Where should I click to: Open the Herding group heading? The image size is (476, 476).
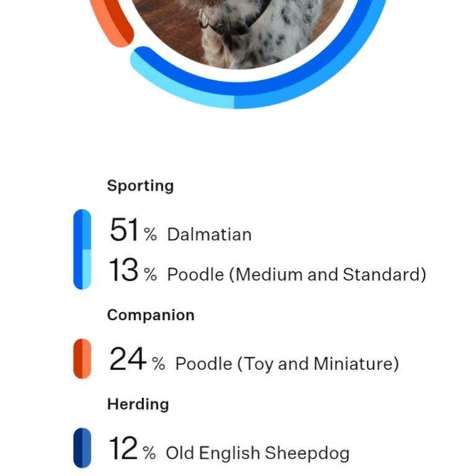(x=138, y=404)
